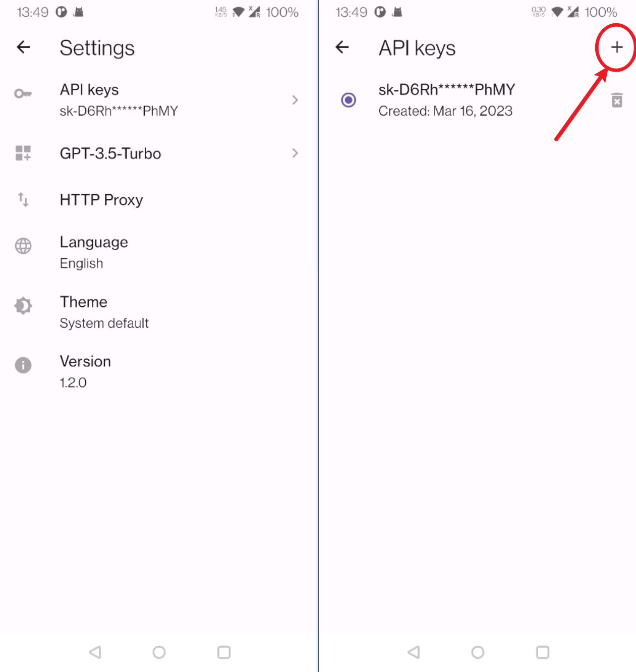Click 'Created: Mar 16, 2023' text
Viewport: 636px width, 672px height.
click(x=445, y=111)
